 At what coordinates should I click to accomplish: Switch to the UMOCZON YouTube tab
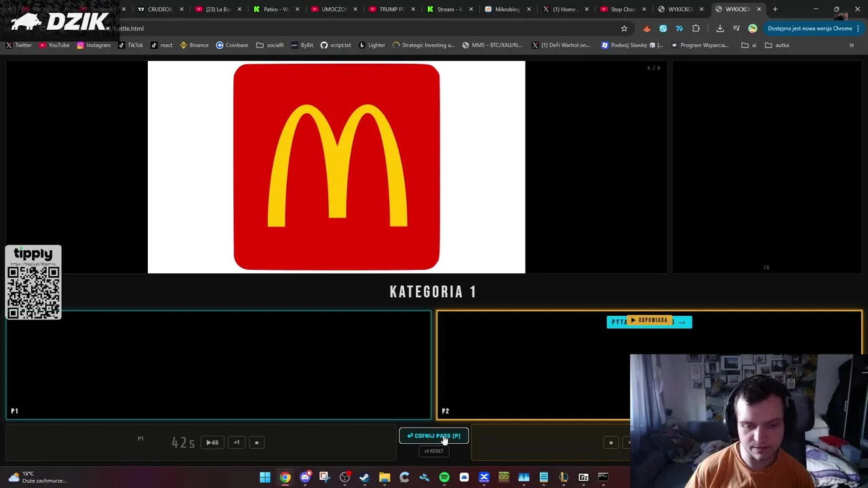pyautogui.click(x=334, y=9)
